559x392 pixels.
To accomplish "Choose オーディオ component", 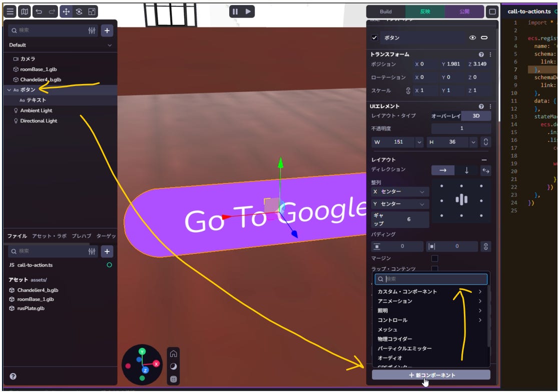I will click(x=430, y=358).
